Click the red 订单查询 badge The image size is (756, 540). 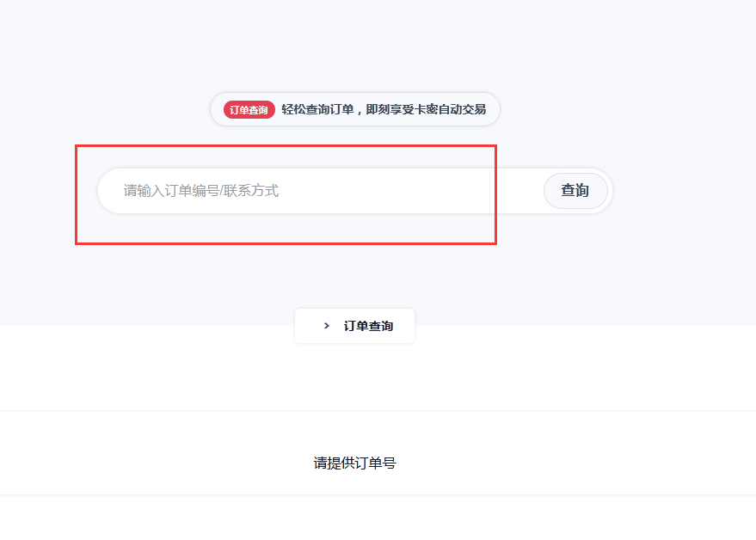249,110
